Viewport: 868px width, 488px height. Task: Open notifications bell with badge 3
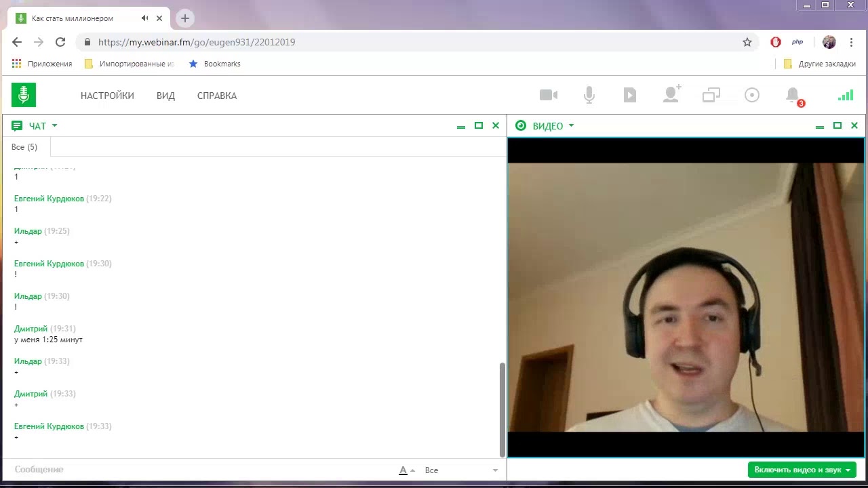point(793,96)
